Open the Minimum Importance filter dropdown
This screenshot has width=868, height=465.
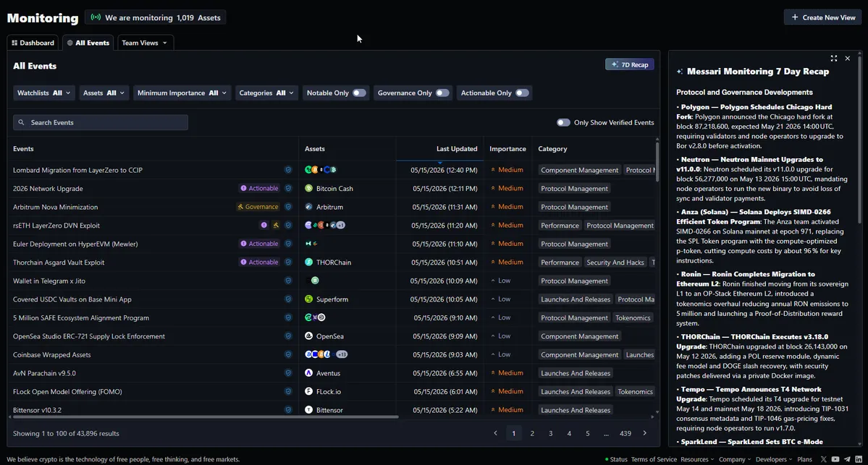point(182,93)
